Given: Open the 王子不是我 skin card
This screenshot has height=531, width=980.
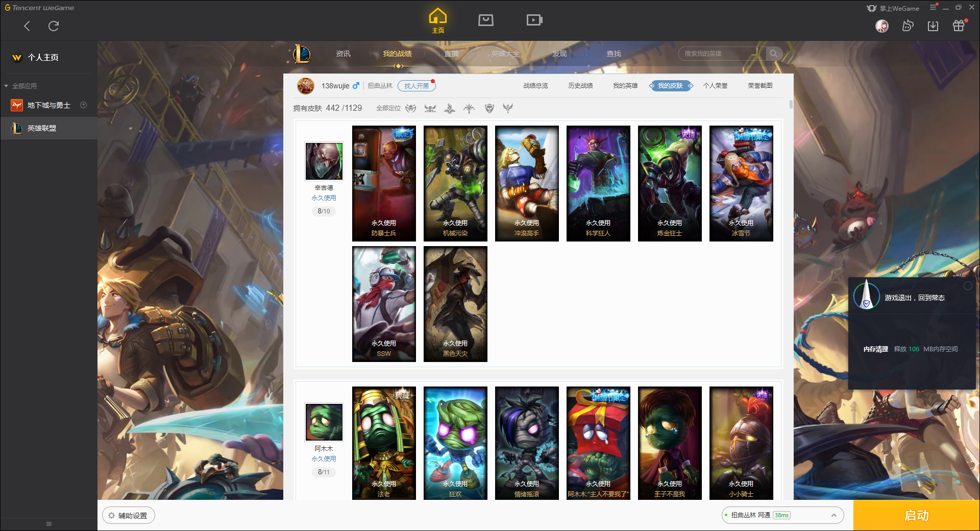Looking at the screenshot, I should (x=670, y=443).
